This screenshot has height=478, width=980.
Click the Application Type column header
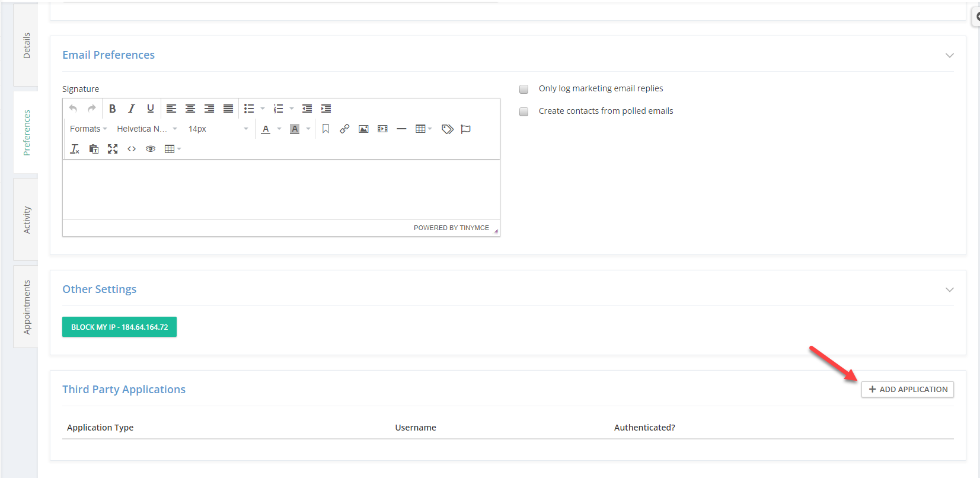(100, 428)
